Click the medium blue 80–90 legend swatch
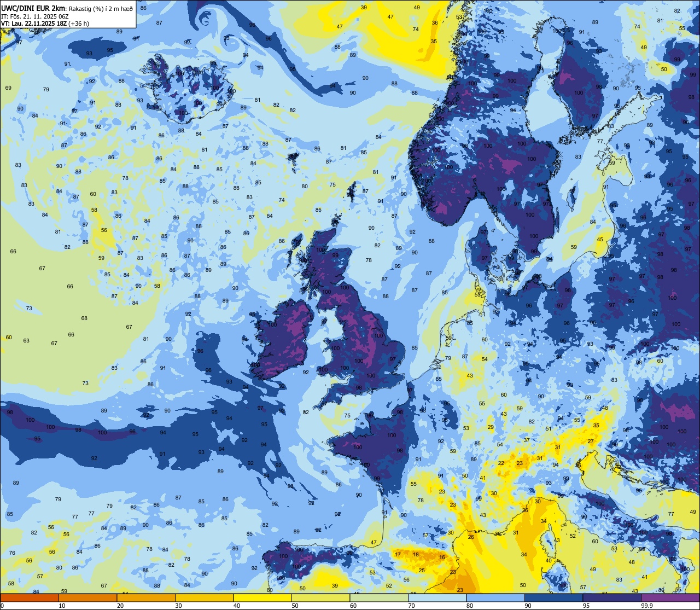700x610 pixels. click(495, 597)
